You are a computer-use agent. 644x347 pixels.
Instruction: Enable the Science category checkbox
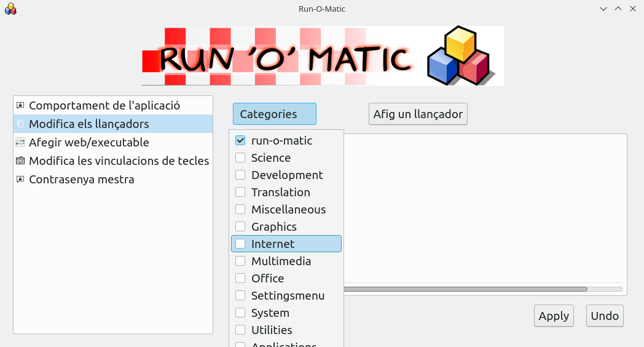240,158
